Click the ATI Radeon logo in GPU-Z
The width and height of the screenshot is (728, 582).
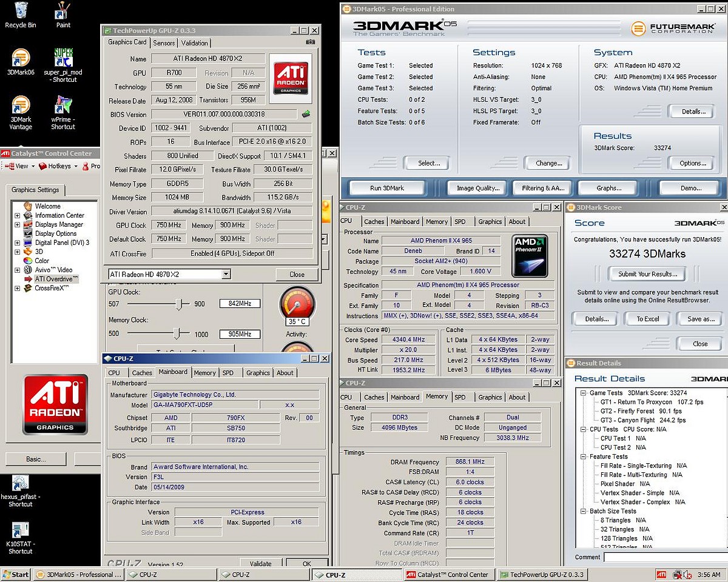[291, 78]
